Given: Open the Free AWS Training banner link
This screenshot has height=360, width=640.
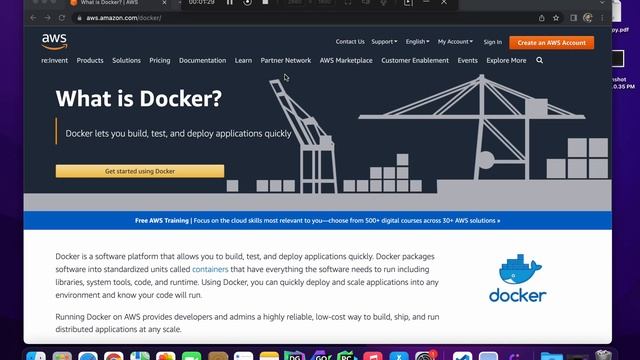Looking at the screenshot, I should tap(317, 220).
